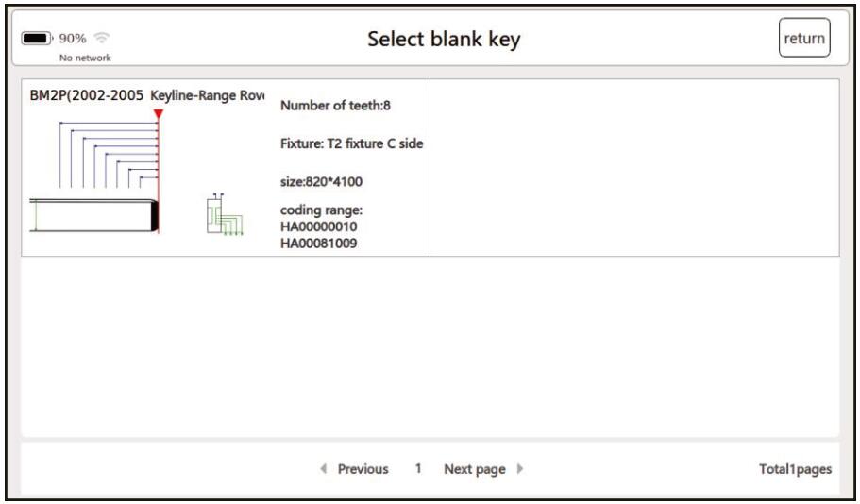Click the black key tip graphic
Viewport: 860px width, 504px height.
155,215
